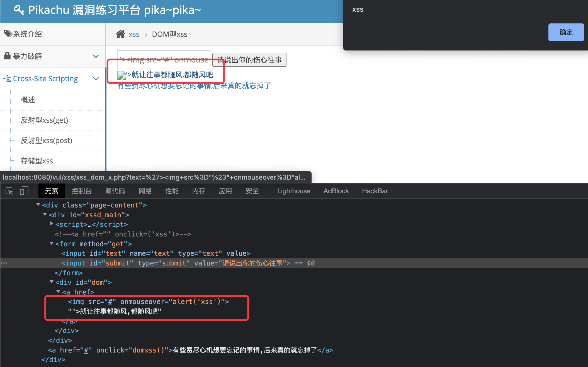
Task: Click the tag icon beside 系统介绍
Action: pyautogui.click(x=8, y=34)
